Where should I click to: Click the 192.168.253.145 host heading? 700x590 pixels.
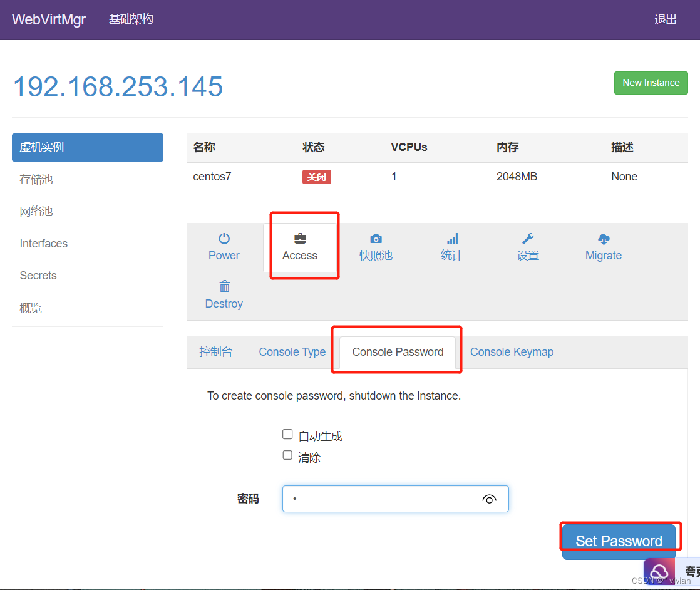click(x=118, y=86)
